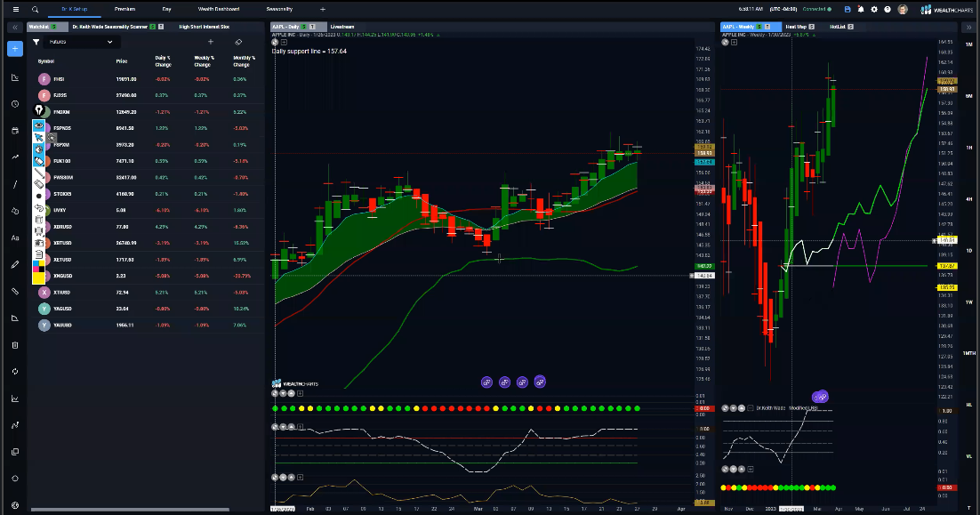980x515 pixels.
Task: Open the High Short Interest tab
Action: [204, 27]
